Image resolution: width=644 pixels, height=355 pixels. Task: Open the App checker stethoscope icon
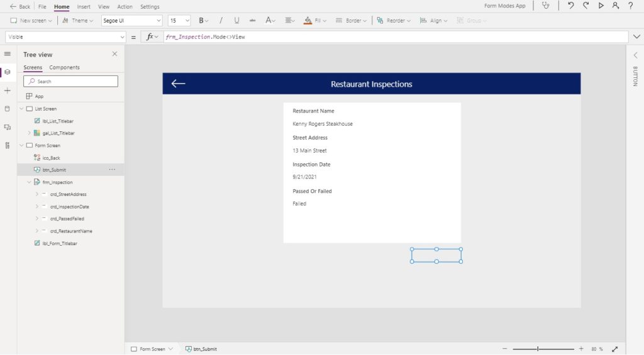point(545,6)
